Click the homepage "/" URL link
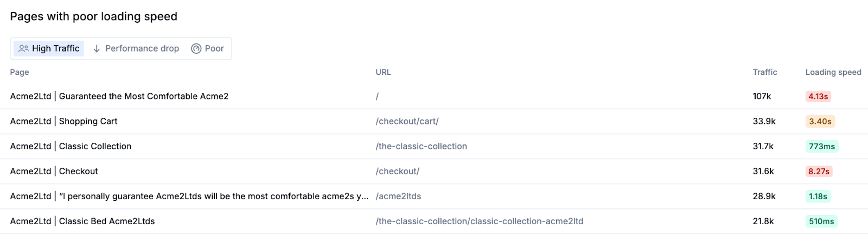 (377, 96)
